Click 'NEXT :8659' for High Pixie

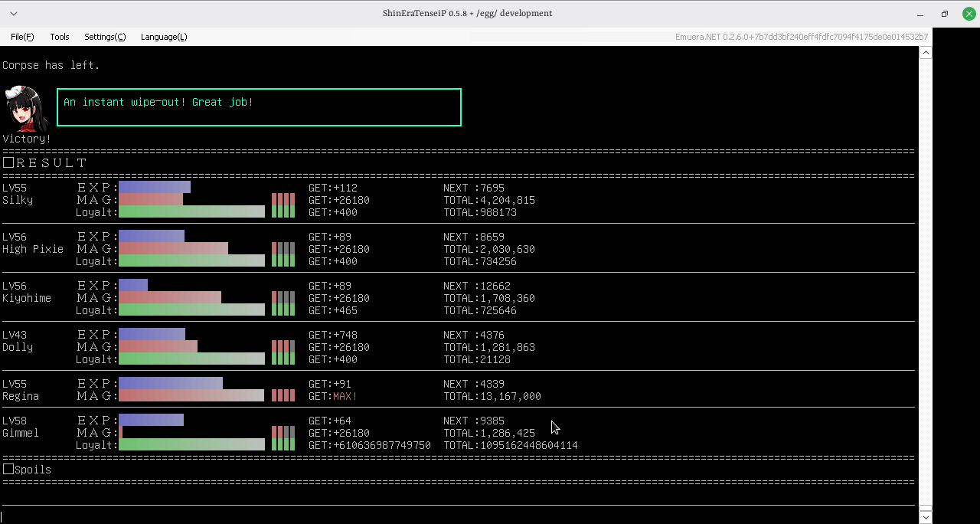coord(474,237)
